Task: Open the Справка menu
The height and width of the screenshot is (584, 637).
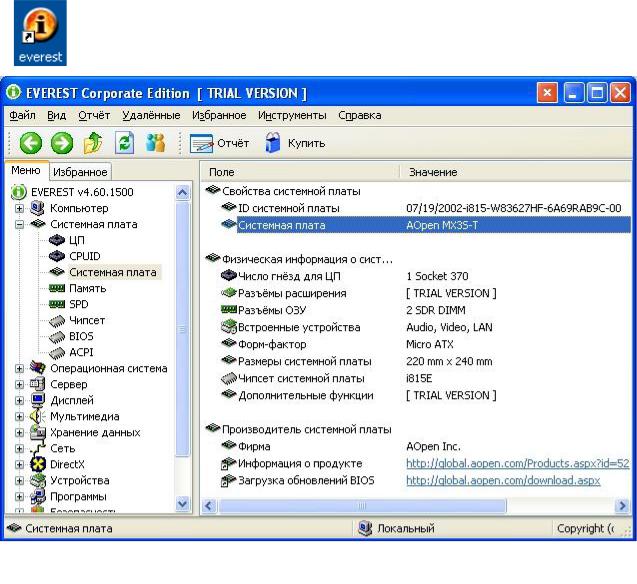Action: (x=360, y=115)
